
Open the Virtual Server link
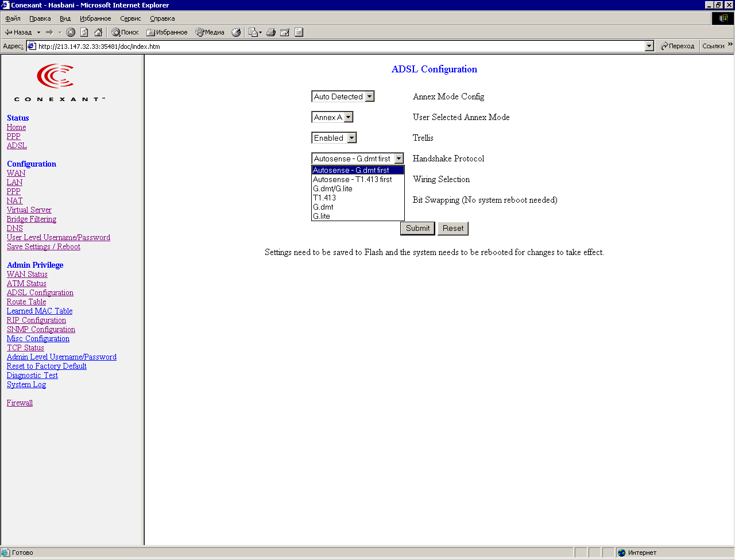click(x=29, y=210)
